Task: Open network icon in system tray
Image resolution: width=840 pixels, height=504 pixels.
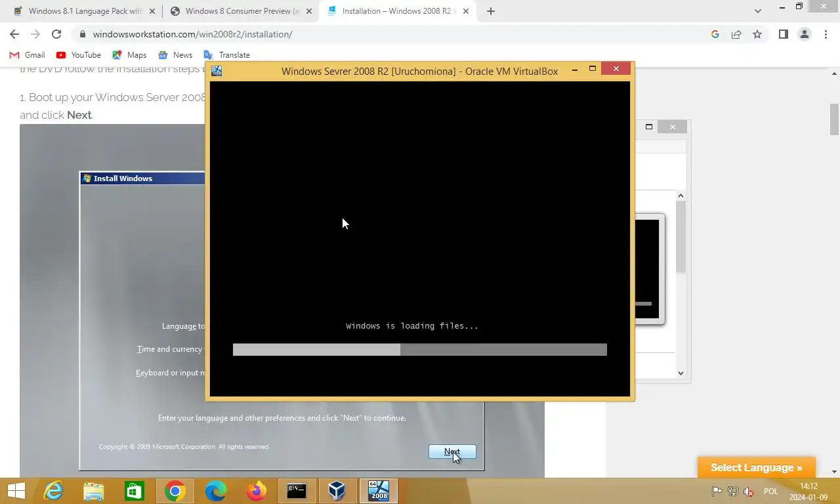Action: 733,492
